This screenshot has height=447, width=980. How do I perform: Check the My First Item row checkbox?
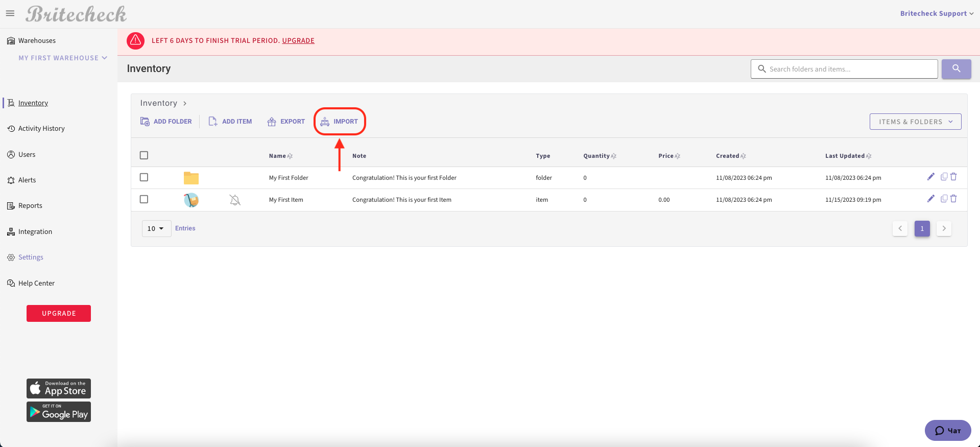pos(144,199)
